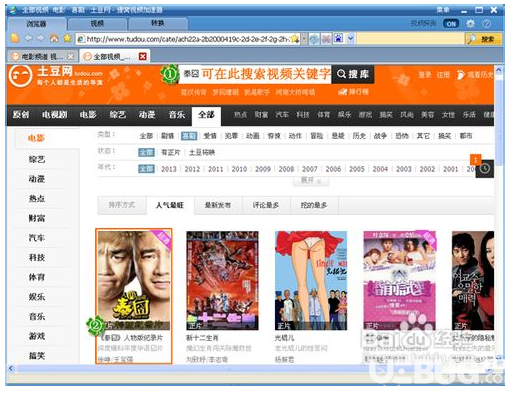Click the 注册 register link
The image size is (518, 393).
tap(443, 75)
